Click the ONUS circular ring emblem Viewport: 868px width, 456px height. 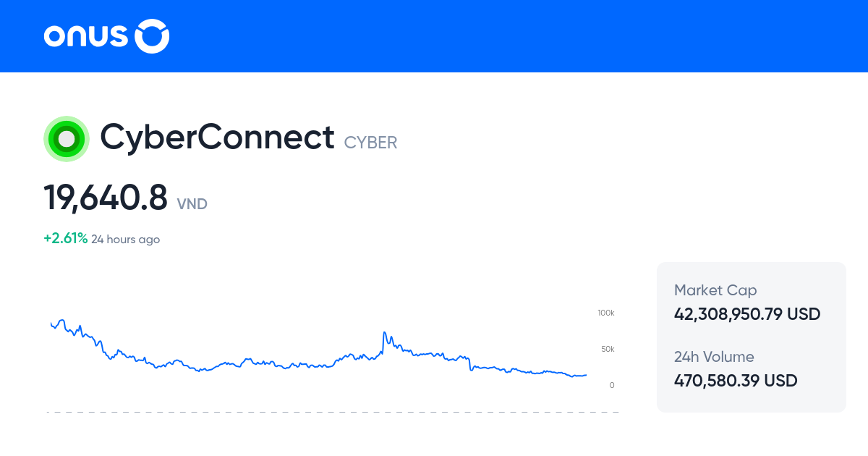tap(153, 36)
